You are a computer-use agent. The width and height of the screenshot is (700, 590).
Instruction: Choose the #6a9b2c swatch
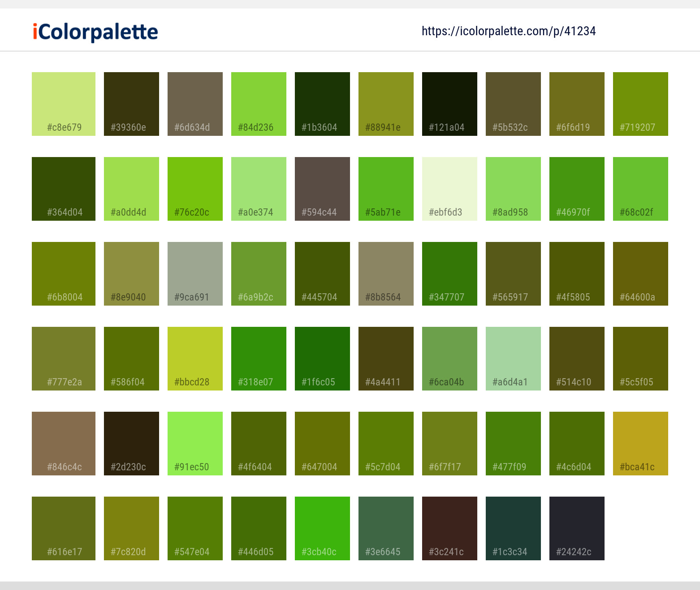coord(259,274)
